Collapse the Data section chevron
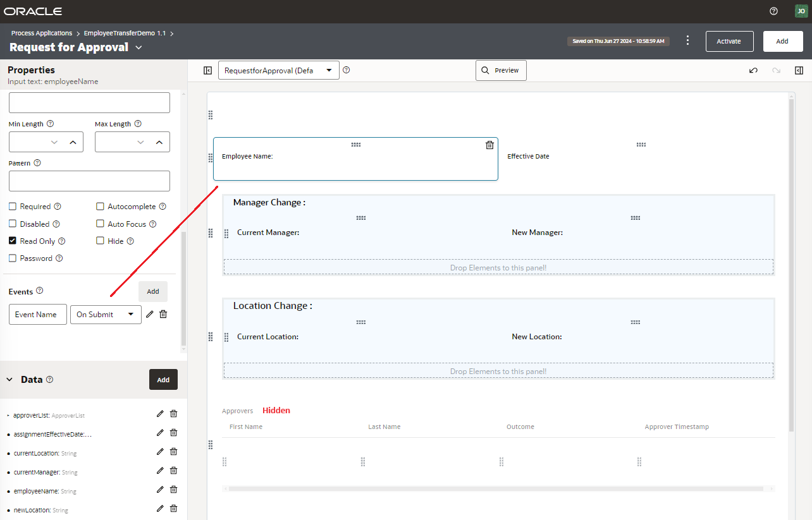 [9, 380]
